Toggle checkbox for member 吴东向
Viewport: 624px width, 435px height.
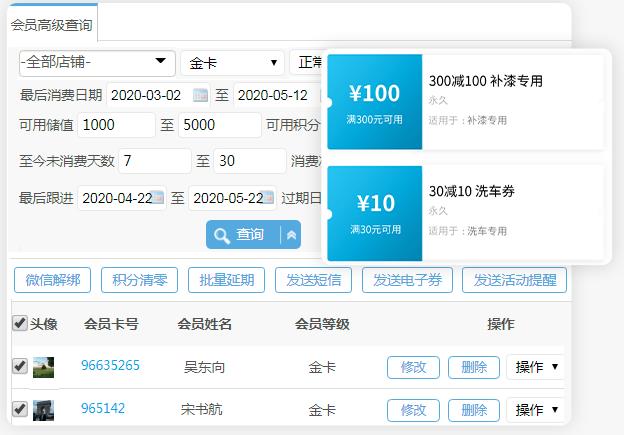point(20,366)
